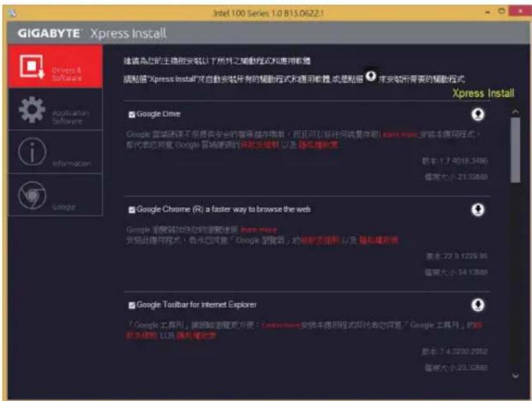This screenshot has width=532, height=401.
Task: Click the app icon in title bar
Action: pos(11,13)
